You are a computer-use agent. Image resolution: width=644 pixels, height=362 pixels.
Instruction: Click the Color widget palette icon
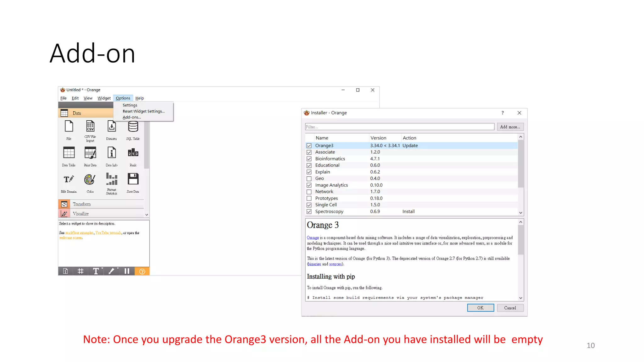click(x=90, y=179)
